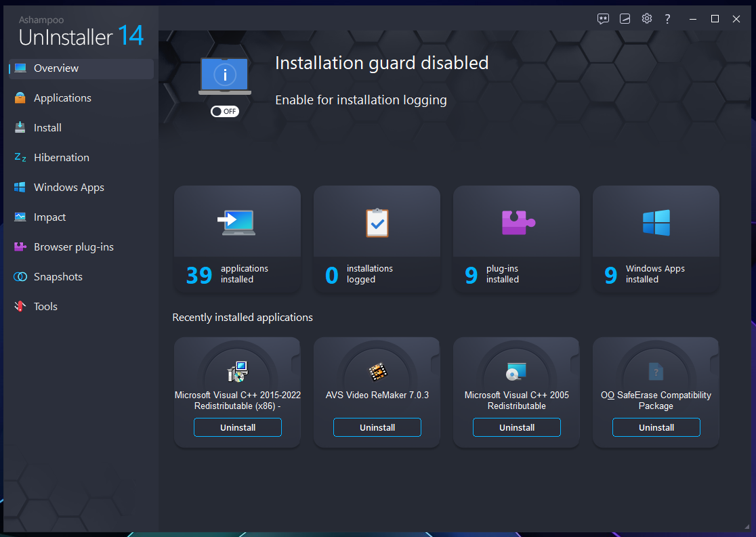Uninstall AVS Video ReMaker 7.0.3

377,427
